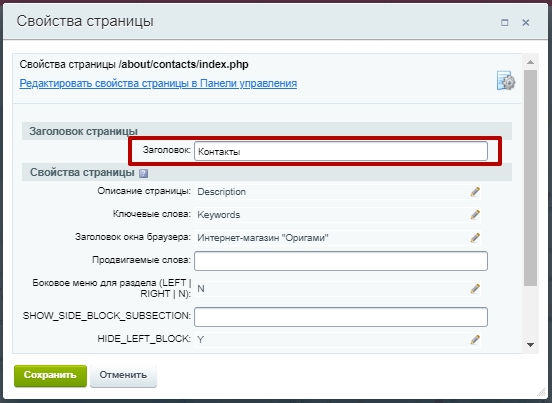The image size is (552, 403).
Task: Click pencil icon for browser window title
Action: tap(475, 238)
